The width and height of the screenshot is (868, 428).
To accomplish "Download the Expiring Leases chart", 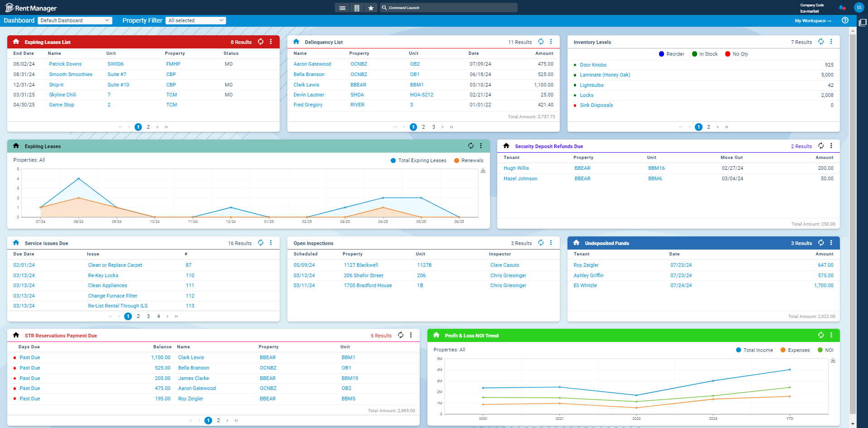I will point(483,171).
